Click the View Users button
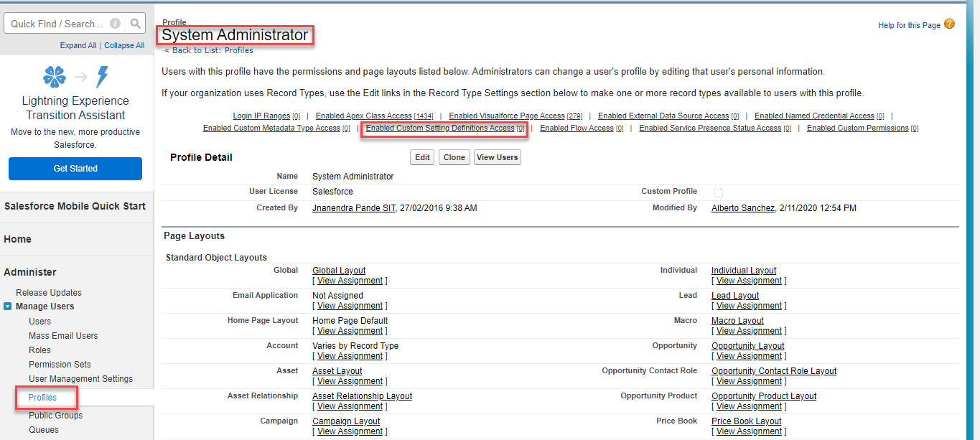 [x=498, y=157]
